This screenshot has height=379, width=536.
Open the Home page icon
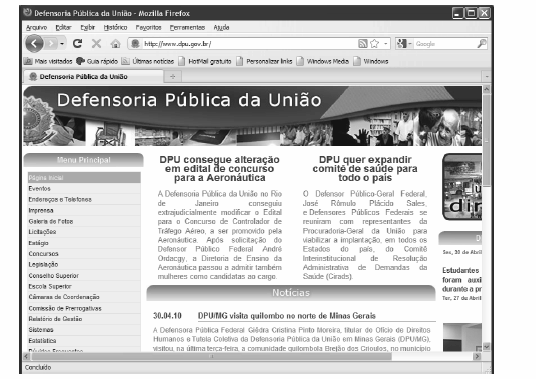click(x=116, y=44)
